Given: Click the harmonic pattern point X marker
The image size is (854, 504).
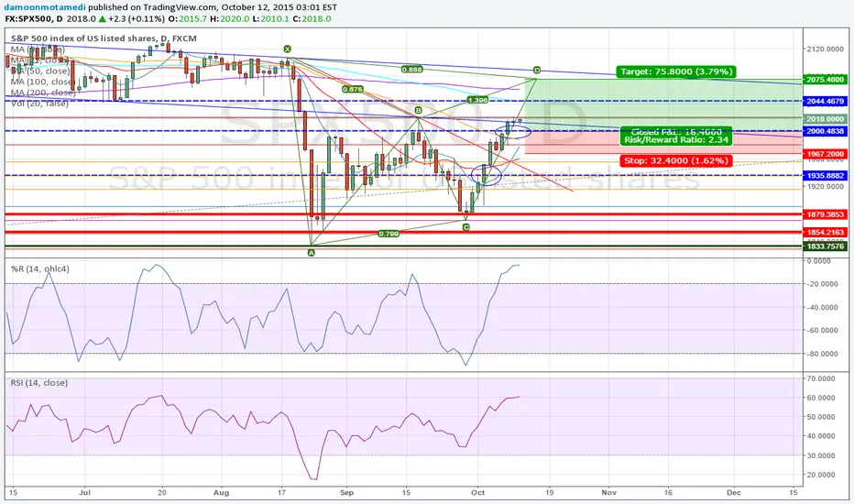Looking at the screenshot, I should pos(287,49).
